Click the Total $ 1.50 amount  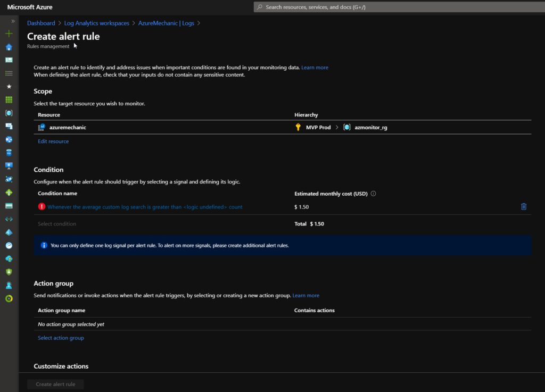pos(309,224)
